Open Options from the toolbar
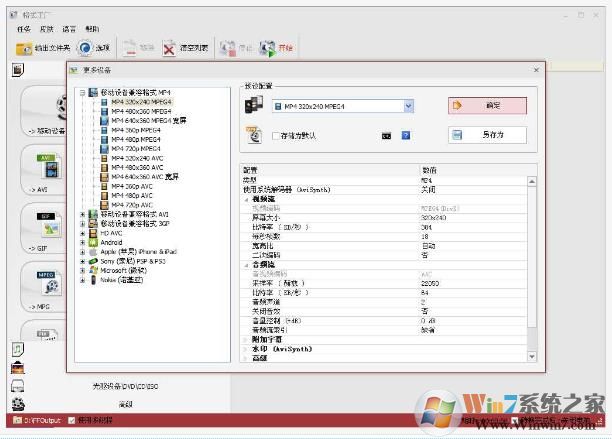The image size is (612, 439). pyautogui.click(x=95, y=47)
